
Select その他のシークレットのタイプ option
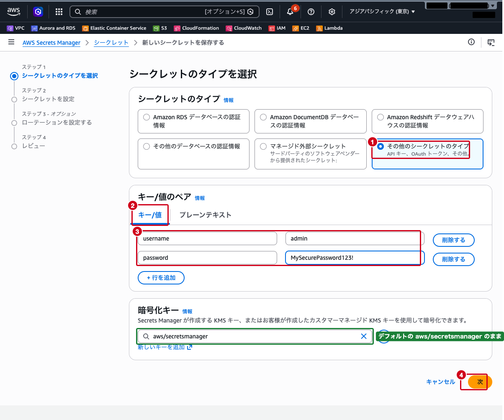click(x=427, y=154)
